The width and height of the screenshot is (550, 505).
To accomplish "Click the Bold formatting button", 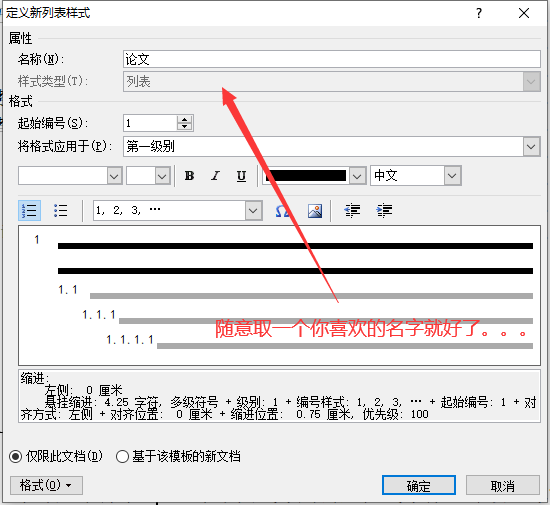I will tap(189, 176).
